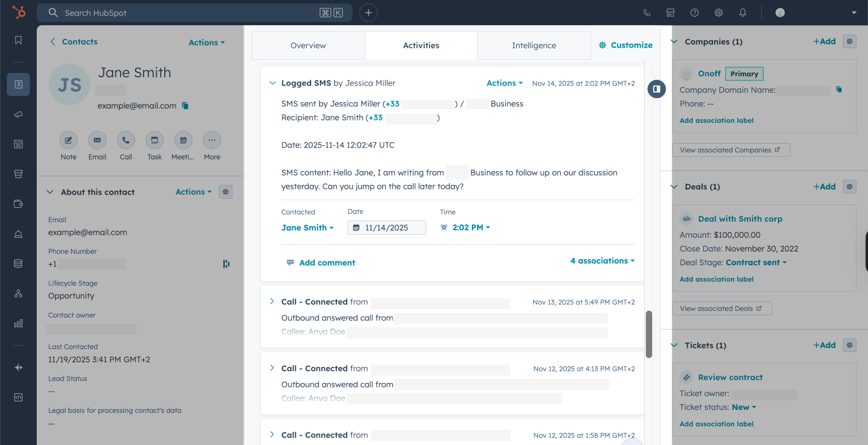Open the Contacted Jane Smith dropdown
The height and width of the screenshot is (445, 868).
(x=307, y=227)
